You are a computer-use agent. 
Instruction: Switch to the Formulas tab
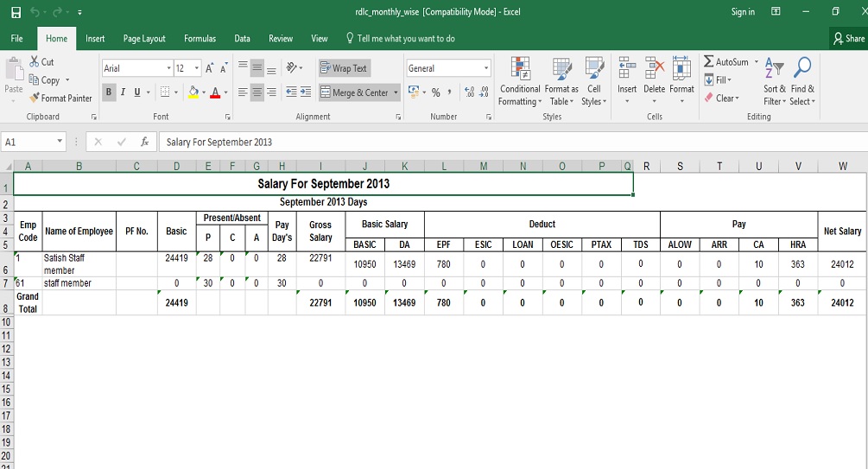point(200,38)
